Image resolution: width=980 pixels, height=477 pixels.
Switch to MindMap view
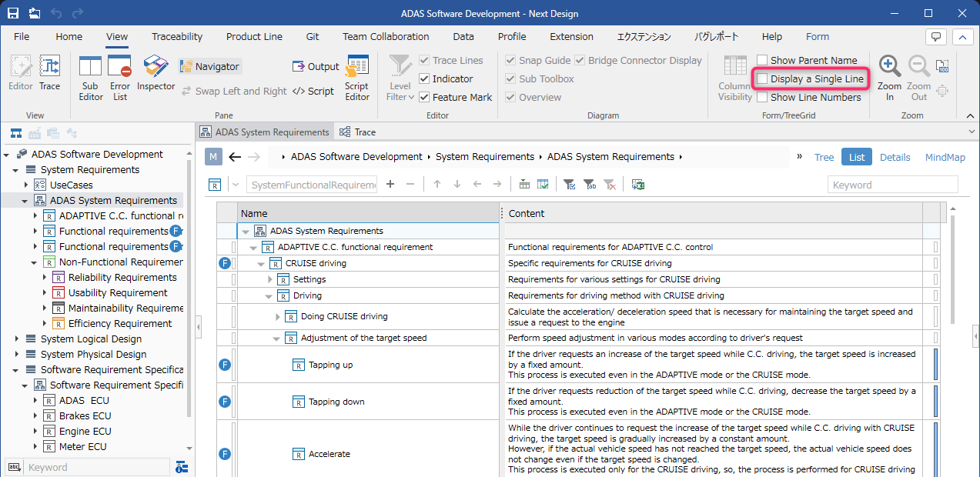[x=945, y=157]
